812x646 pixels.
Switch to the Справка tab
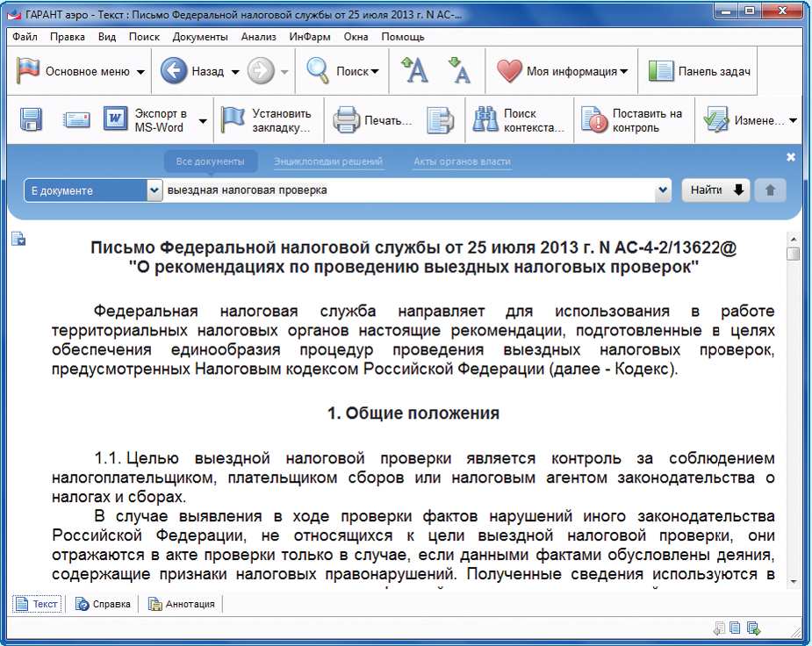tap(104, 604)
